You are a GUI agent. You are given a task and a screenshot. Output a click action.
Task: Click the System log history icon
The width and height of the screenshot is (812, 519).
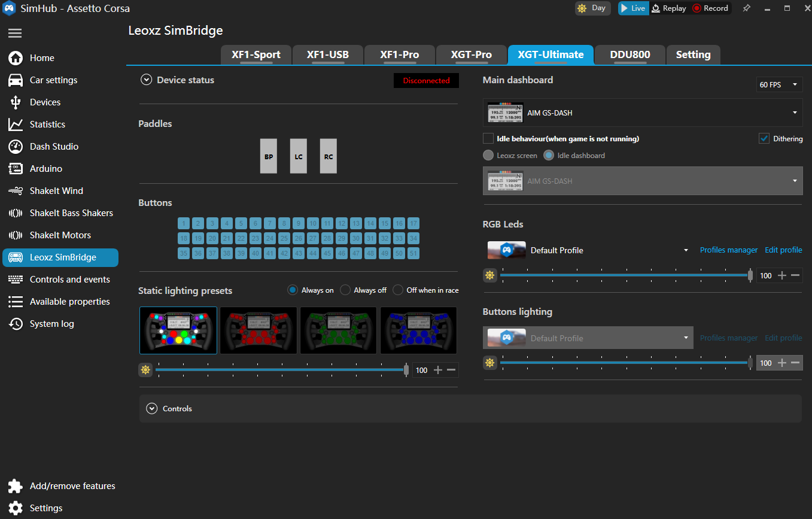tap(16, 324)
